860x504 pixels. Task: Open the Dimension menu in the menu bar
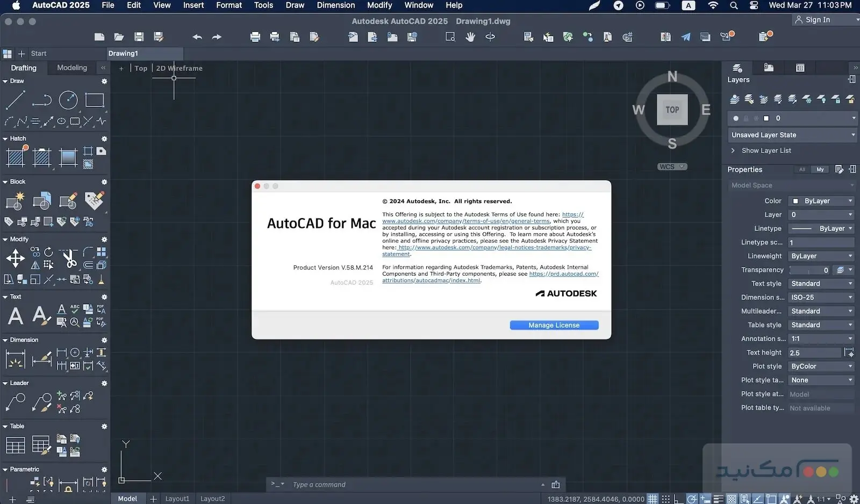[335, 5]
